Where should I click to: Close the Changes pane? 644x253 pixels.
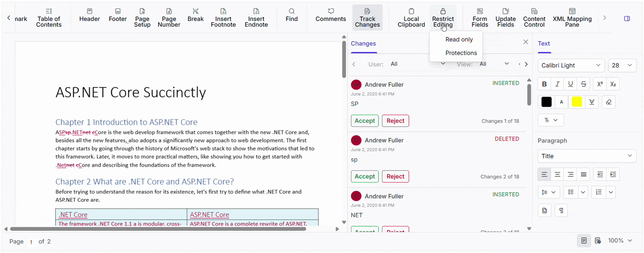point(526,42)
